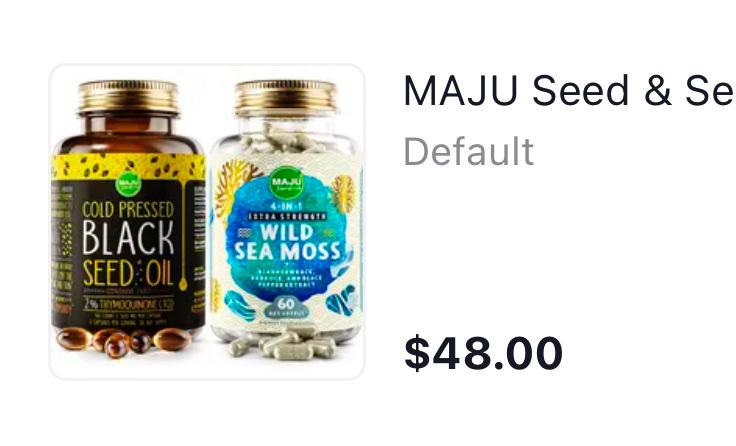Click the large BLACK word on label
This screenshot has height=446, width=736.
128,238
